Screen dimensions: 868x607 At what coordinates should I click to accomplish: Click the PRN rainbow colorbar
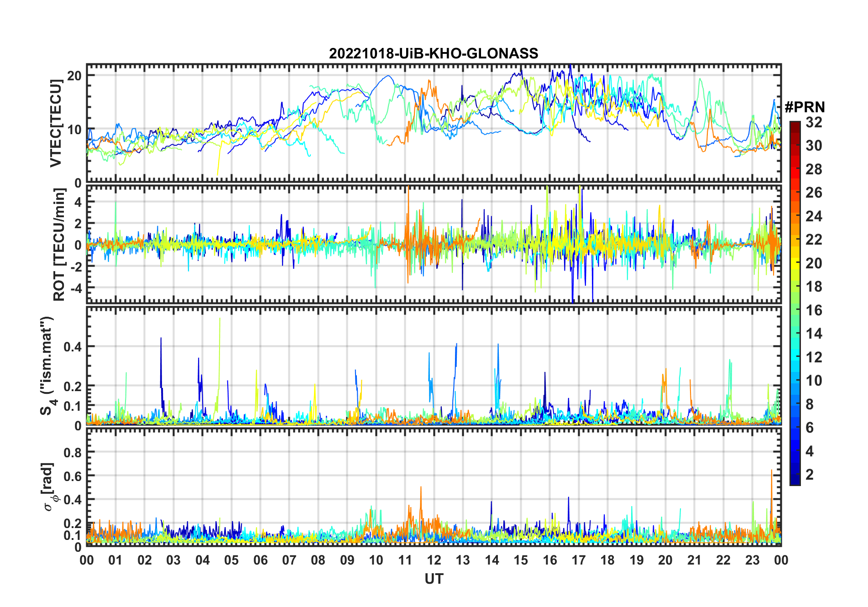click(x=795, y=303)
